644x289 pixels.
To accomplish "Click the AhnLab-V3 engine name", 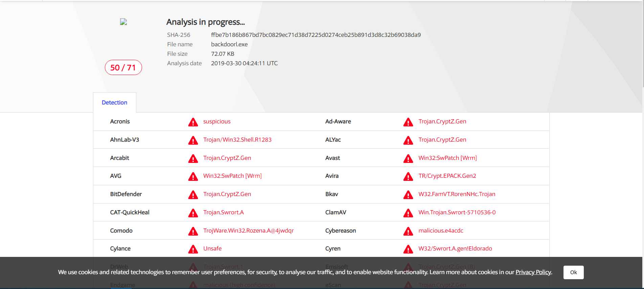I will coord(124,140).
